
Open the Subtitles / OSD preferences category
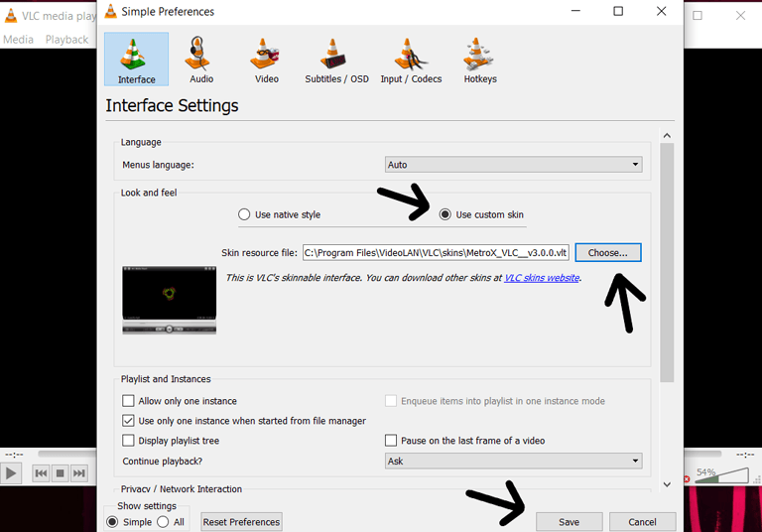coord(336,60)
